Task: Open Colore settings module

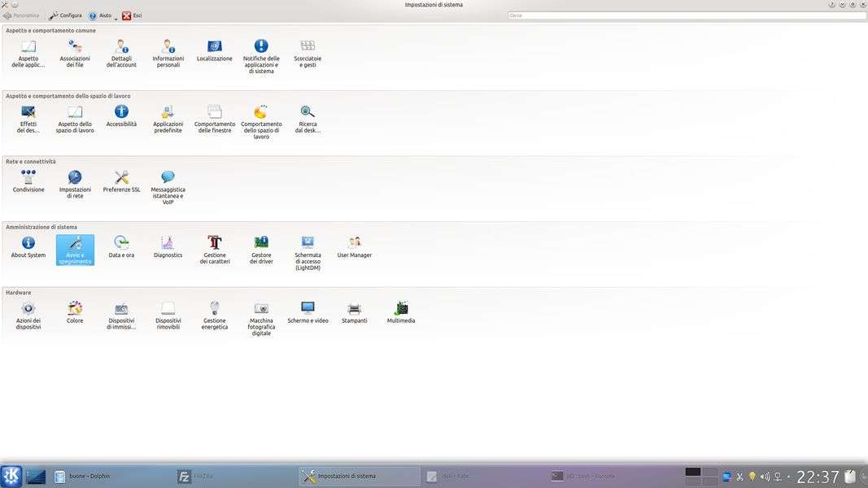Action: pyautogui.click(x=75, y=312)
